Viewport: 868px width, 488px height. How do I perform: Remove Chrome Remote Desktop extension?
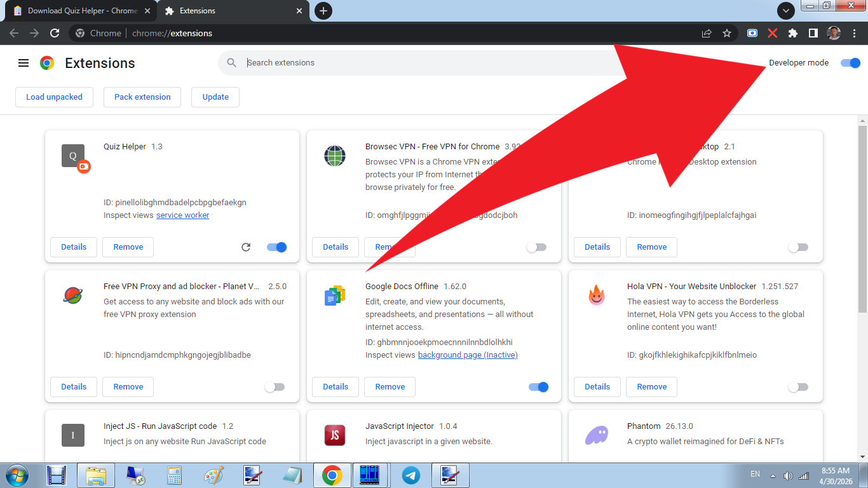pos(652,247)
